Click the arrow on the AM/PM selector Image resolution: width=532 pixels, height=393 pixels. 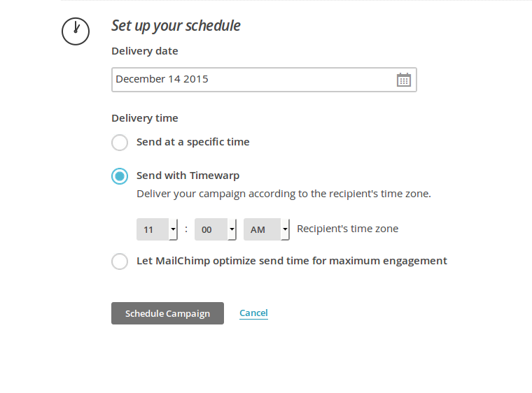coord(285,229)
